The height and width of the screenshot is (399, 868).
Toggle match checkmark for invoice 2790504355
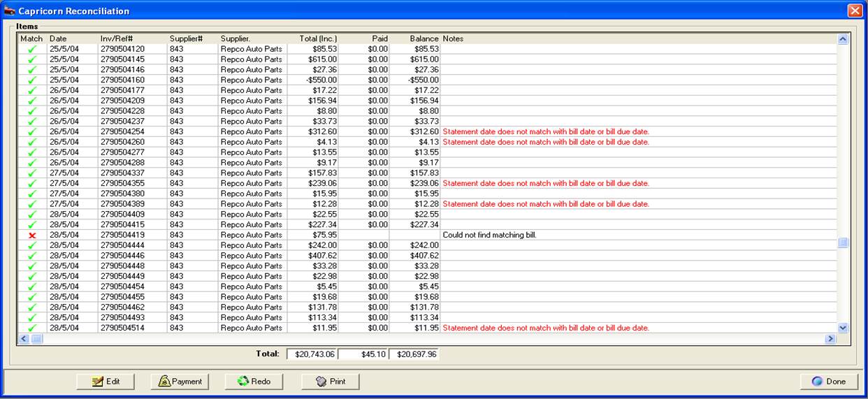coord(31,184)
